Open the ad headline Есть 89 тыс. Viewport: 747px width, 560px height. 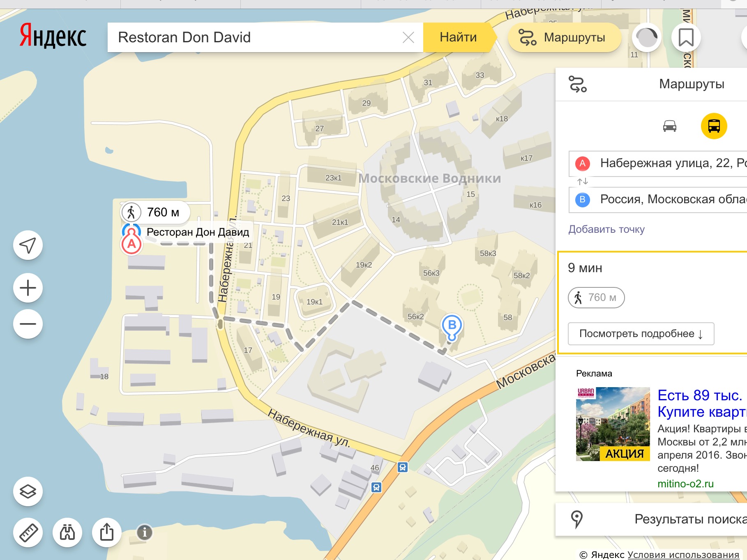(702, 403)
